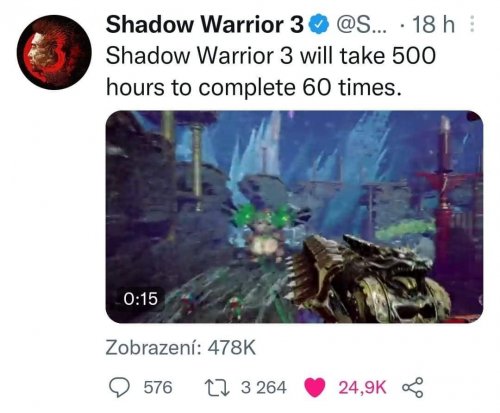Click the retweet arrows icon
The width and height of the screenshot is (500, 413).
pyautogui.click(x=217, y=388)
